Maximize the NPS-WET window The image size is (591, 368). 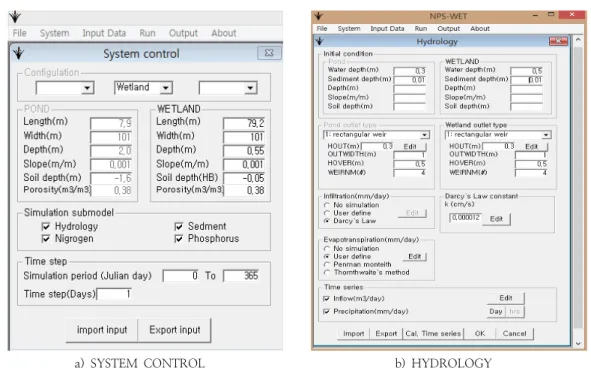click(551, 15)
